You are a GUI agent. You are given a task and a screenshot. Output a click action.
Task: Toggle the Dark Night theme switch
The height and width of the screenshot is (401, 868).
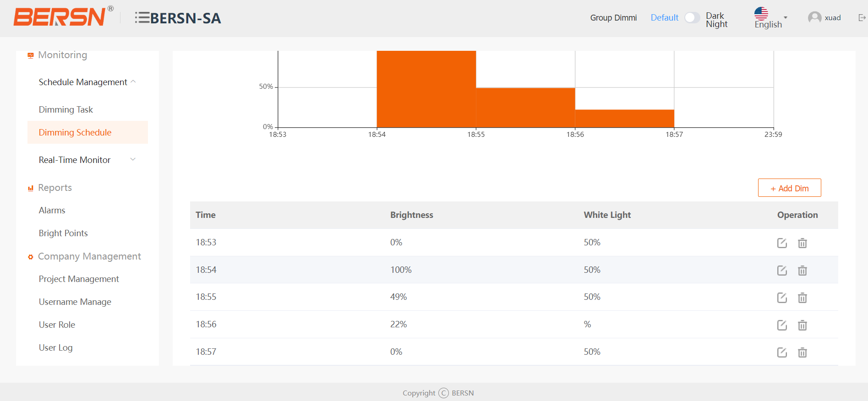692,18
